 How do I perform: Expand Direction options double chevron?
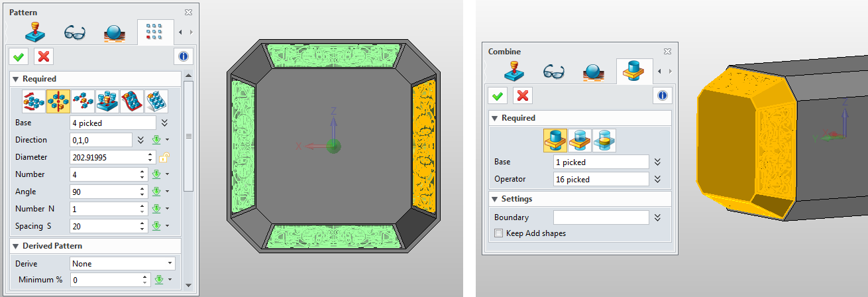(140, 140)
